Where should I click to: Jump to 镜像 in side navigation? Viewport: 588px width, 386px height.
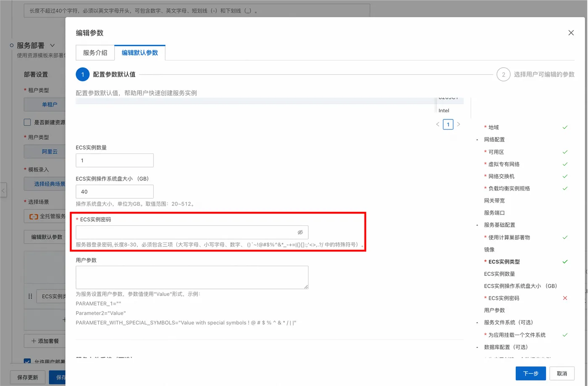(x=489, y=249)
